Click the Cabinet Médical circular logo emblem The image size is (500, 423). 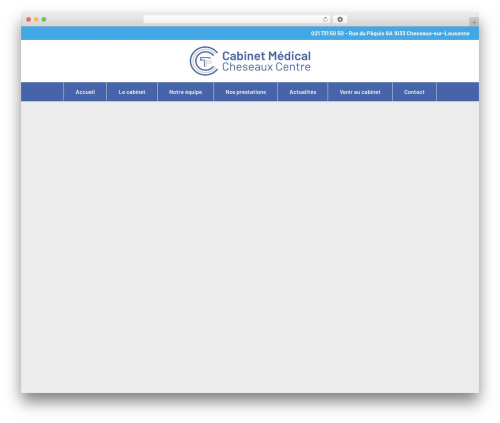(x=204, y=61)
